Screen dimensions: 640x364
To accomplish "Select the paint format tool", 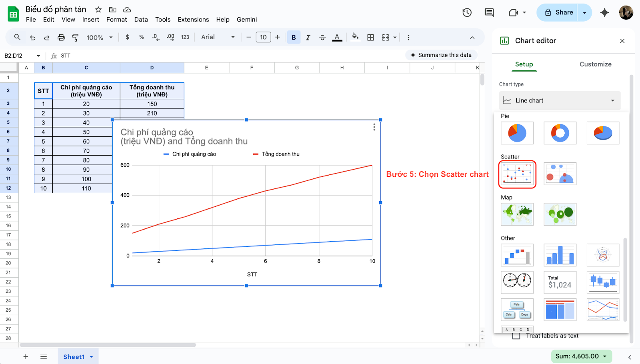I will click(x=75, y=38).
